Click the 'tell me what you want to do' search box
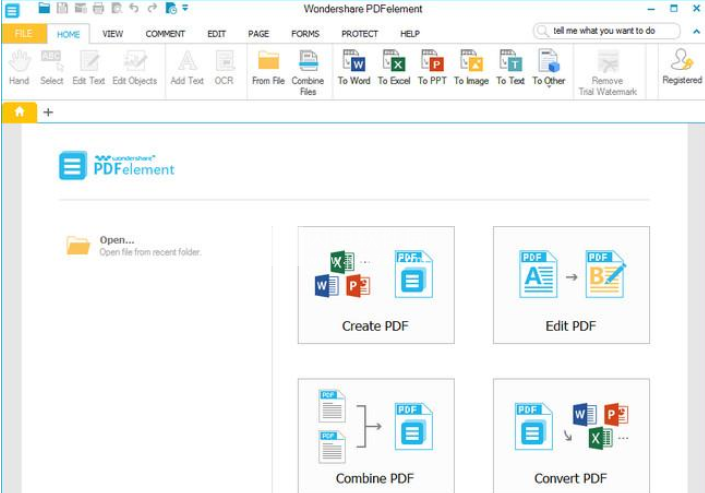This screenshot has width=705, height=493. pos(607,31)
